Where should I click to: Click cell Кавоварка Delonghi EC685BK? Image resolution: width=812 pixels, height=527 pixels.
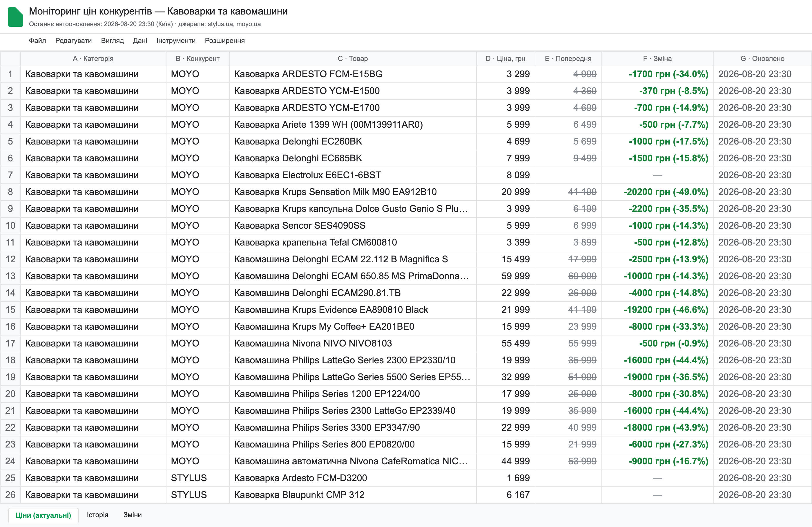coord(353,158)
